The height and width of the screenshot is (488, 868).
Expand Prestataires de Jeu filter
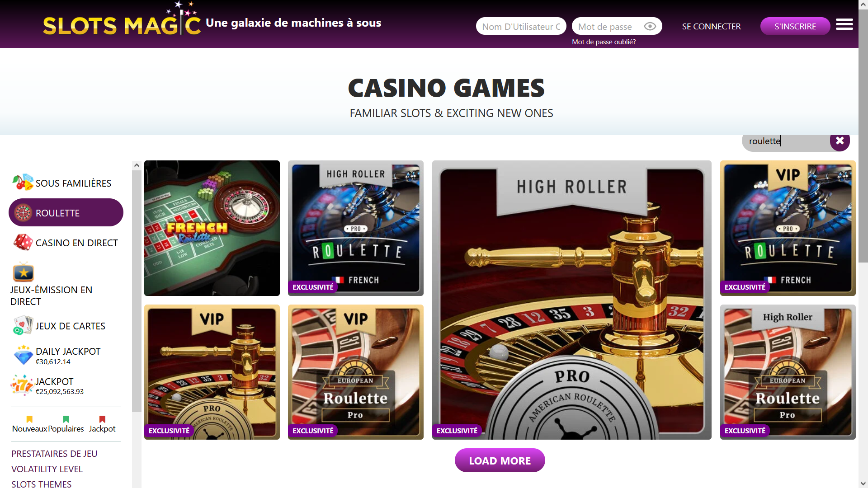tap(54, 454)
